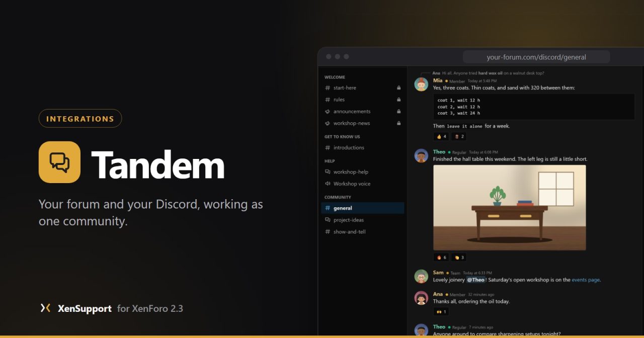Select the general channel
The height and width of the screenshot is (338, 644).
[362, 208]
